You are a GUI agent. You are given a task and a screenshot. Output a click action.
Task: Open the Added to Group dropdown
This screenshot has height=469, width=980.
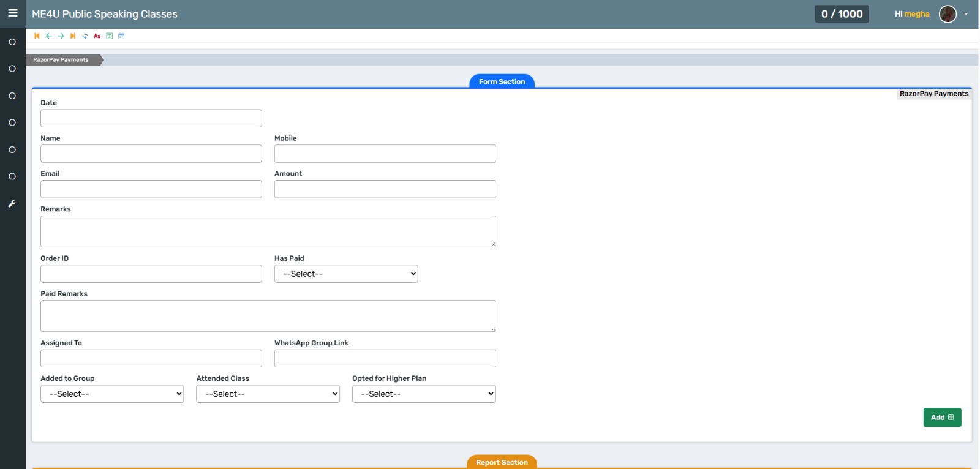click(112, 394)
